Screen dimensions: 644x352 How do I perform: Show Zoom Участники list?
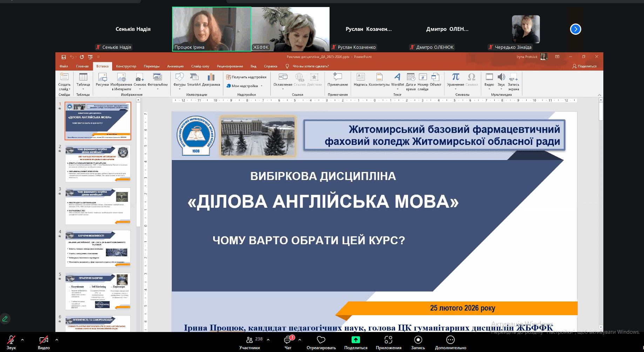(x=250, y=343)
